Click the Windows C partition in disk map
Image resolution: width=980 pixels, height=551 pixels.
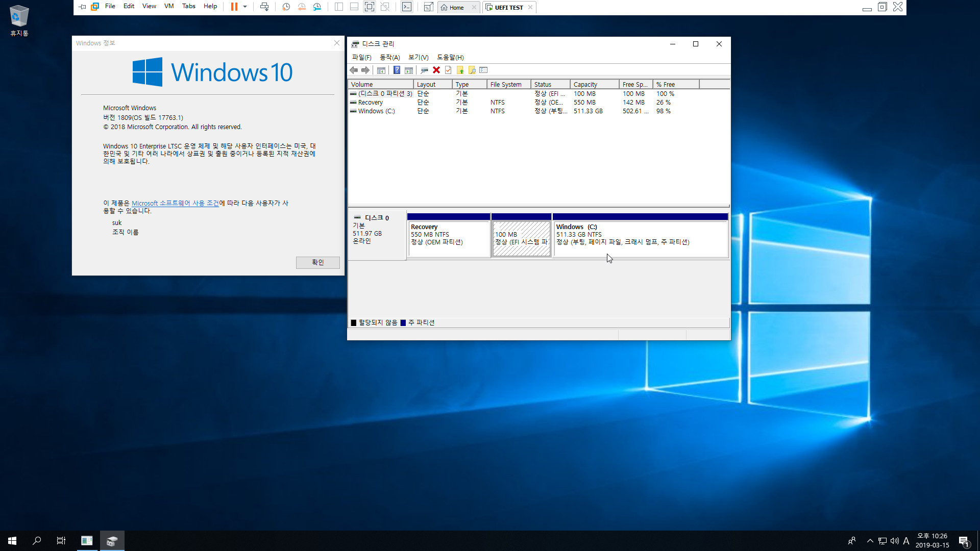click(640, 234)
